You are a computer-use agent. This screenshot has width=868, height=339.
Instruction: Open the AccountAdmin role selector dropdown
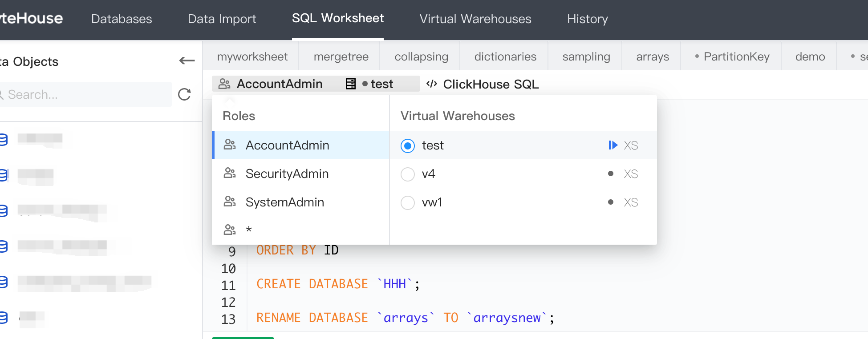pos(271,84)
